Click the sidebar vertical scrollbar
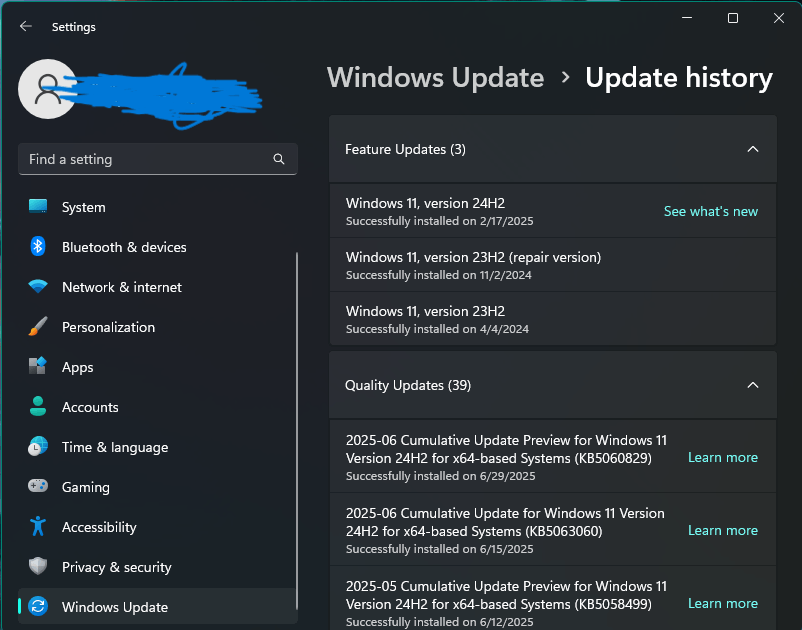The width and height of the screenshot is (802, 630). tap(297, 431)
